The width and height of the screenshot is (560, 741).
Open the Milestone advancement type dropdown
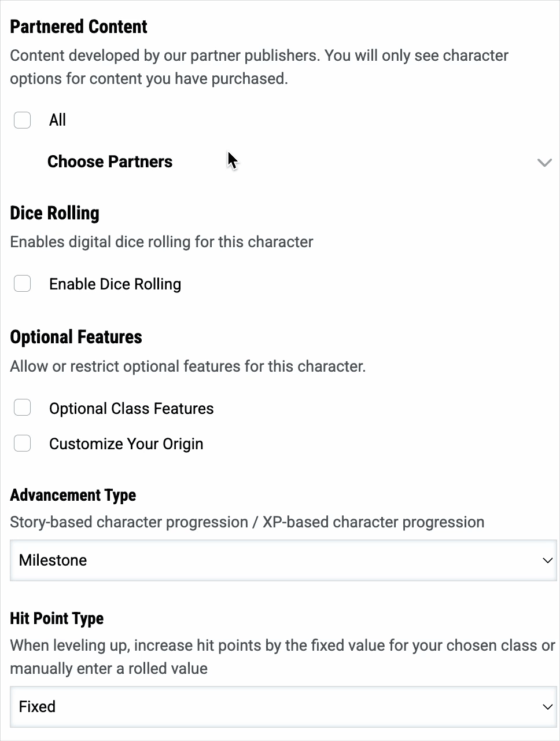(283, 560)
